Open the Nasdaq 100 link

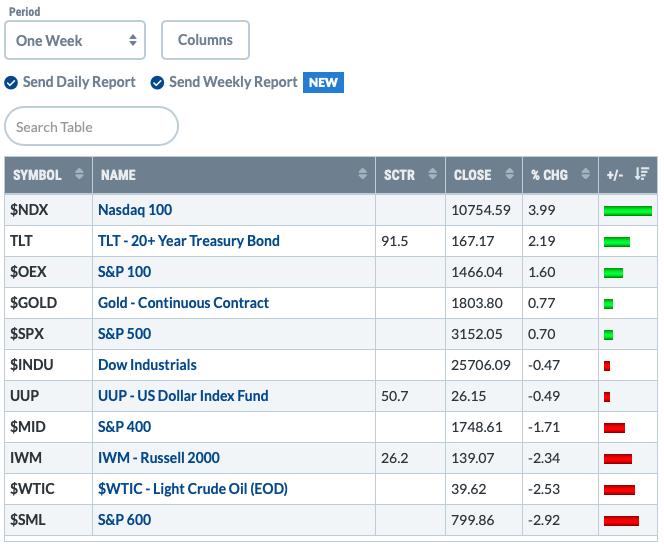135,210
